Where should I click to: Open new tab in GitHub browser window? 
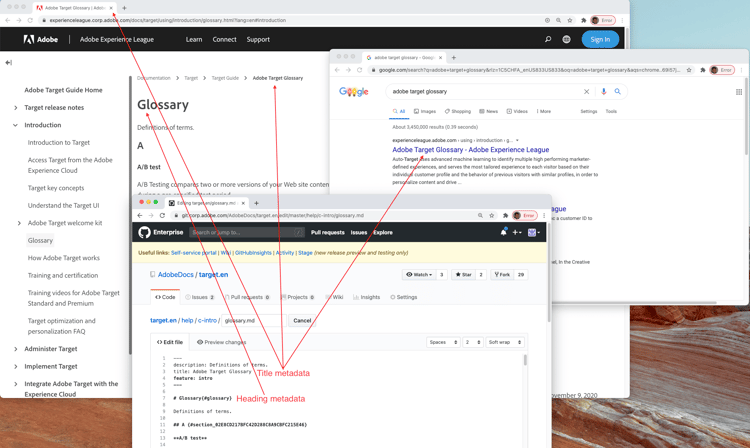click(256, 203)
